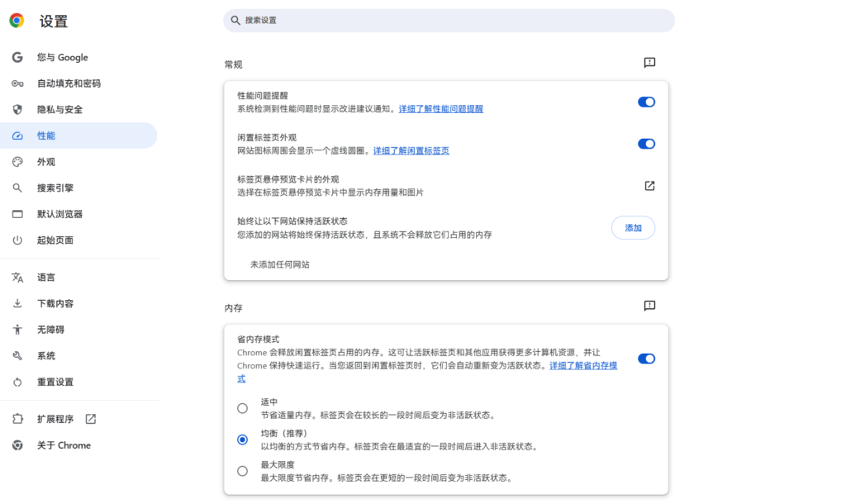Toggle 性能问题提醒 switch off
This screenshot has width=846, height=504.
646,102
